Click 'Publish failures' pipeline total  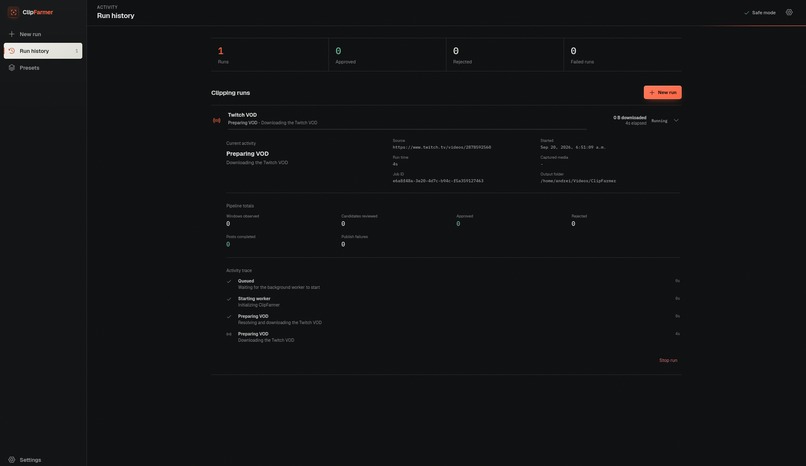coord(355,241)
